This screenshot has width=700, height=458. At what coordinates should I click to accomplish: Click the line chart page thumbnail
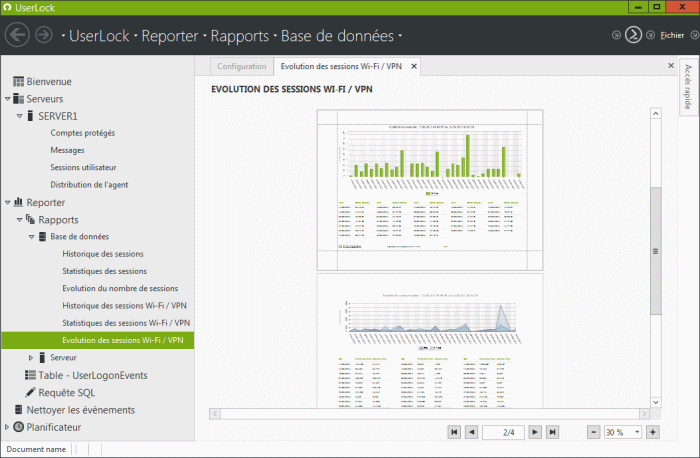(430, 341)
